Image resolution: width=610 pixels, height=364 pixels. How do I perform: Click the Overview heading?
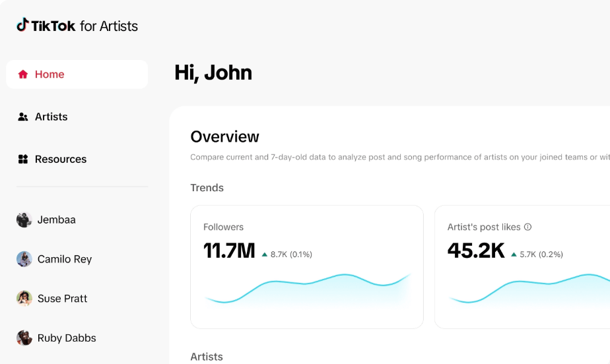tap(224, 136)
